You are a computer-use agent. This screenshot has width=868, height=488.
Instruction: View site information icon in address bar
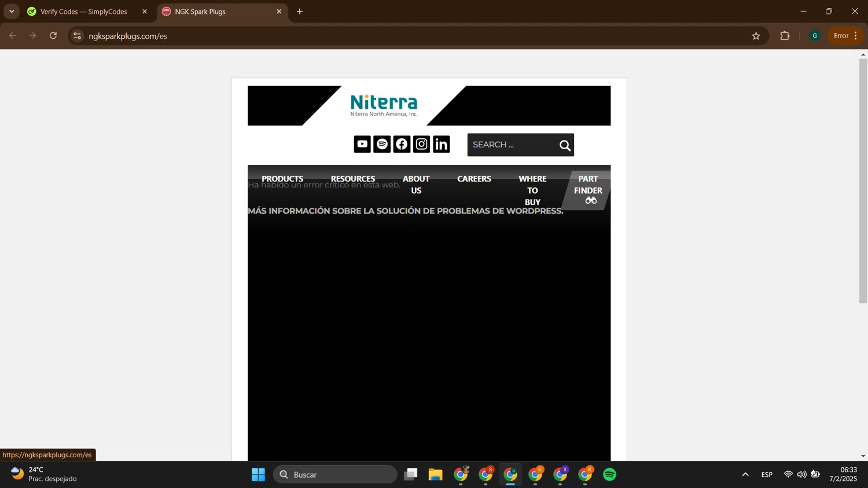tap(77, 36)
